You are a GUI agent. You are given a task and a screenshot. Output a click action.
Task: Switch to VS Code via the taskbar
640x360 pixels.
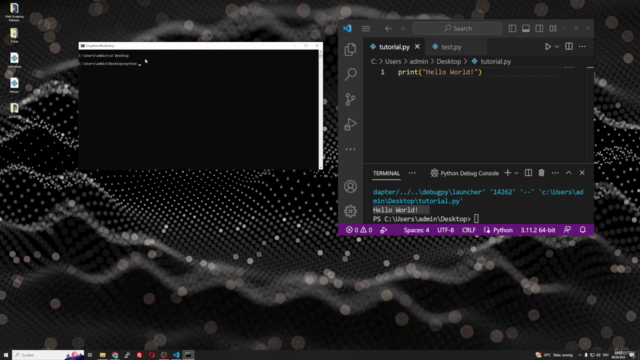point(176,355)
